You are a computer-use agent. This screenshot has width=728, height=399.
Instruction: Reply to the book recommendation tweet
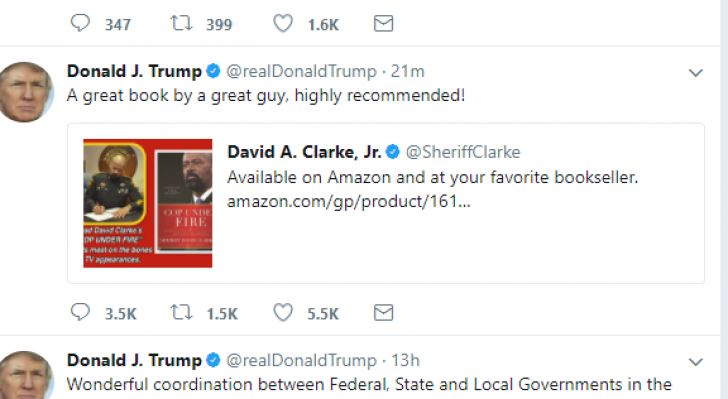(80, 312)
